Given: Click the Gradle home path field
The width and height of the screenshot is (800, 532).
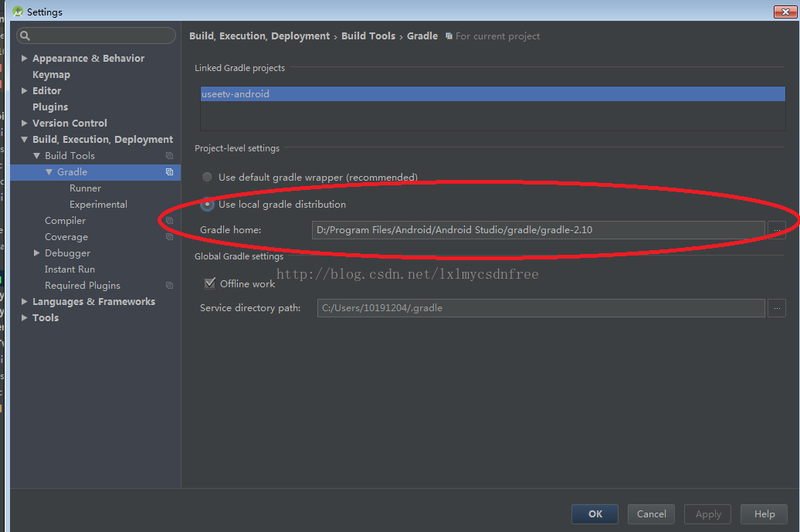Looking at the screenshot, I should pos(538,230).
